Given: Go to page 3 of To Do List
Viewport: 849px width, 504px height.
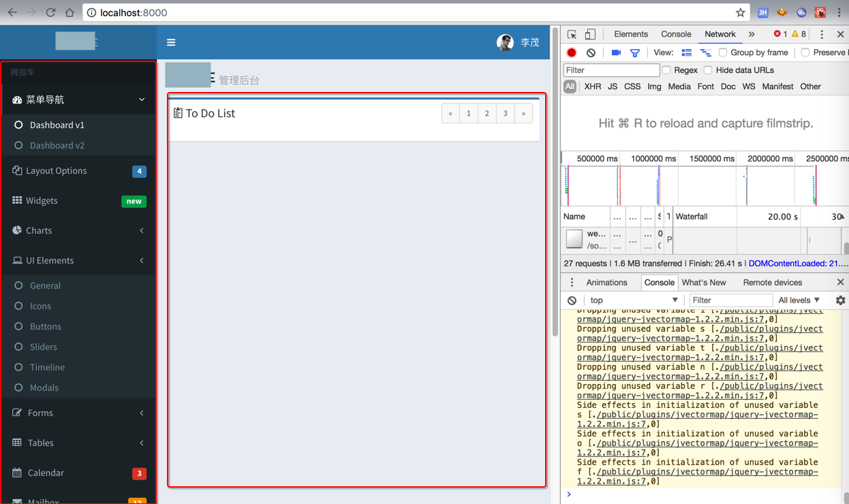Looking at the screenshot, I should (x=506, y=114).
